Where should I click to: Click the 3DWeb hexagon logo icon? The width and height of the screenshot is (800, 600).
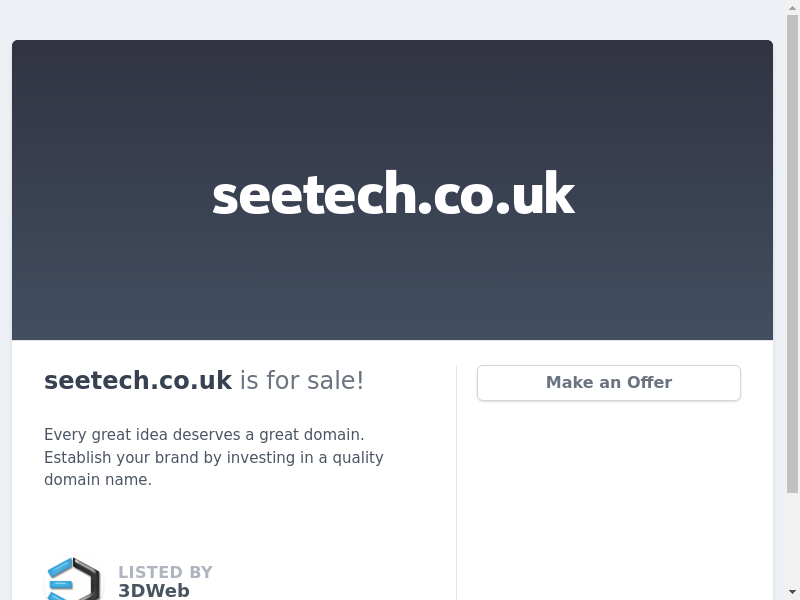tap(74, 579)
